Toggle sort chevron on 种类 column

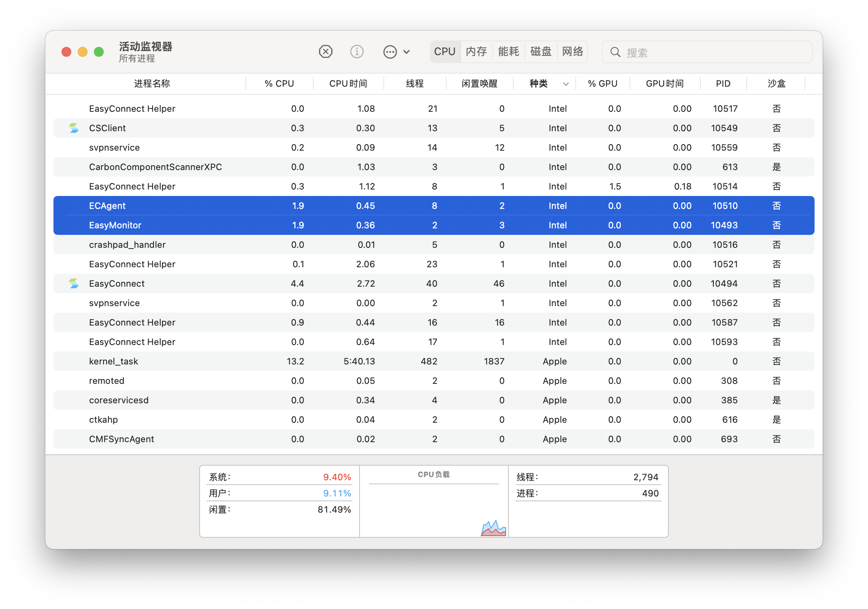566,84
